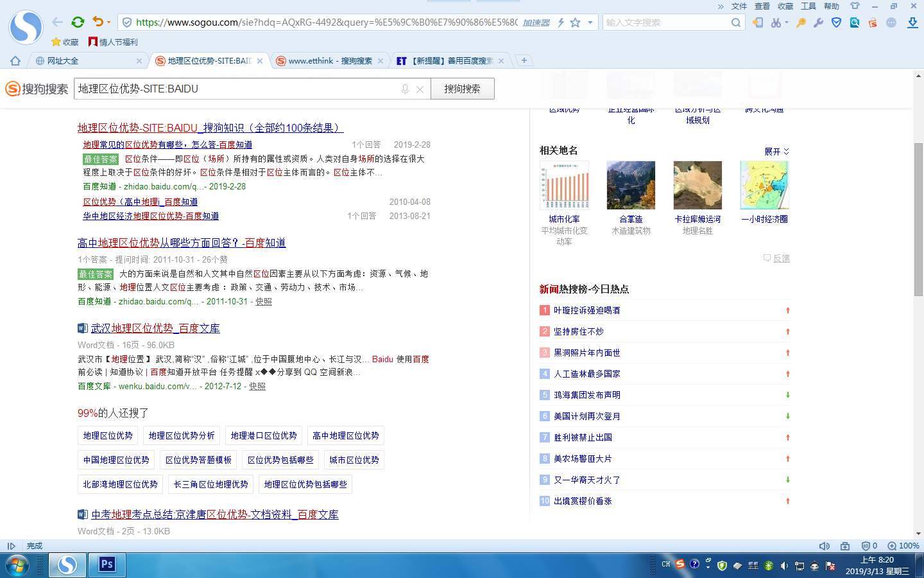Click the microphone voice search icon
The width and height of the screenshot is (924, 578).
(405, 89)
